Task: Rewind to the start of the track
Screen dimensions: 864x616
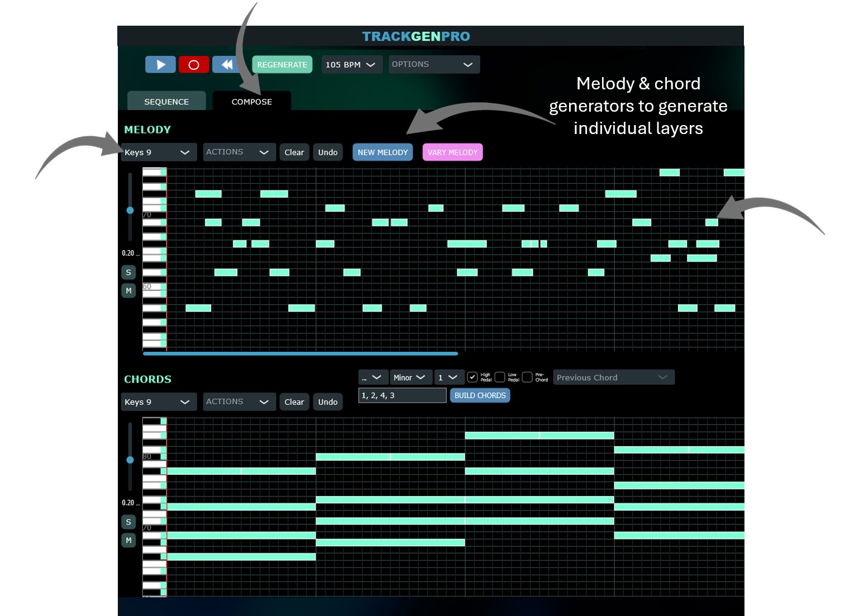Action: coord(227,65)
